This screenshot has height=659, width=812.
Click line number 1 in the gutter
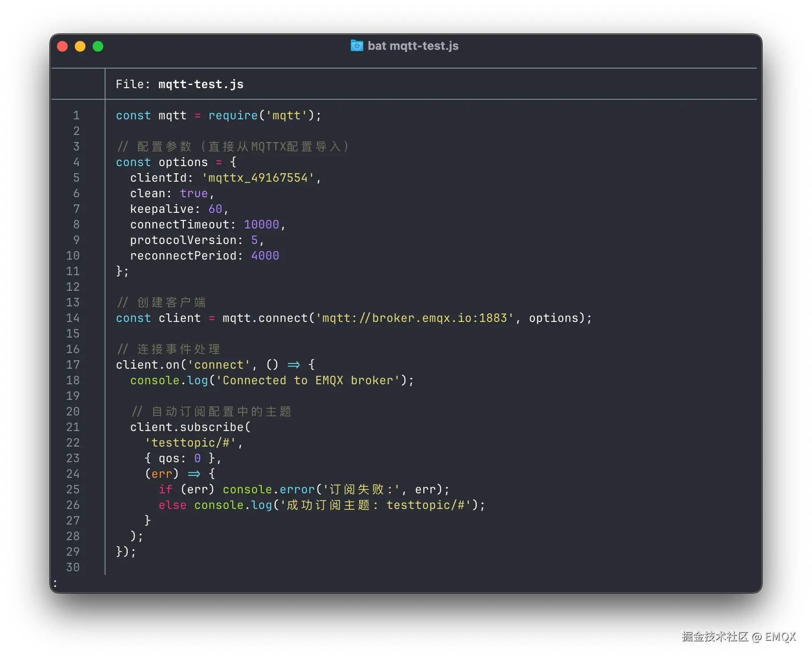click(x=77, y=115)
